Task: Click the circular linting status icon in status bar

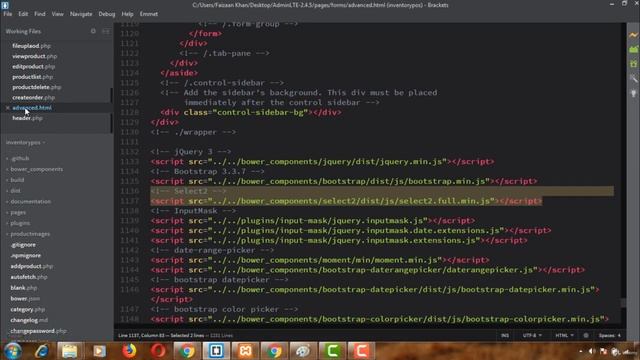Action: coord(586,336)
